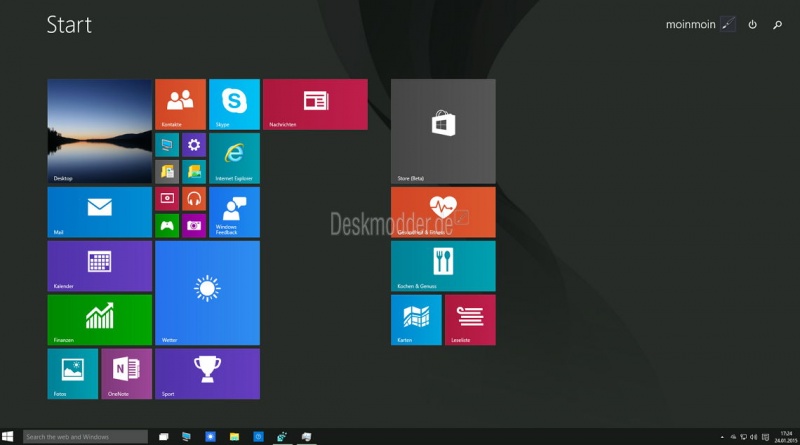Open the Store (Beta) tile
Image resolution: width=800 pixels, height=445 pixels.
(x=443, y=131)
